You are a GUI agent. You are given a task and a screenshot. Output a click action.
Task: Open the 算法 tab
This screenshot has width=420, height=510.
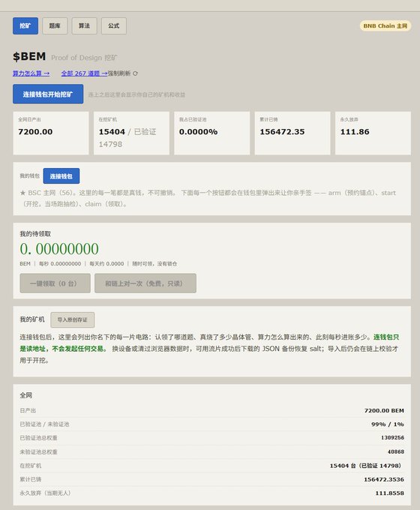[84, 25]
